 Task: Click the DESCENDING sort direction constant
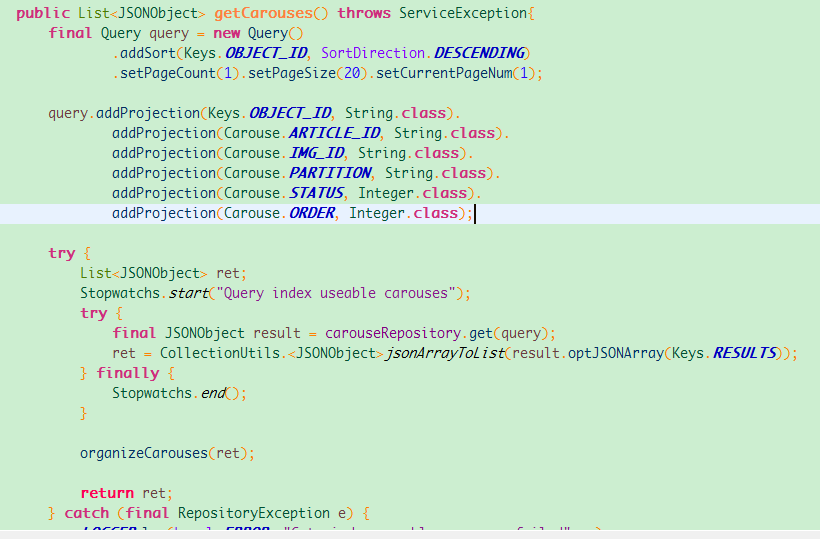479,53
